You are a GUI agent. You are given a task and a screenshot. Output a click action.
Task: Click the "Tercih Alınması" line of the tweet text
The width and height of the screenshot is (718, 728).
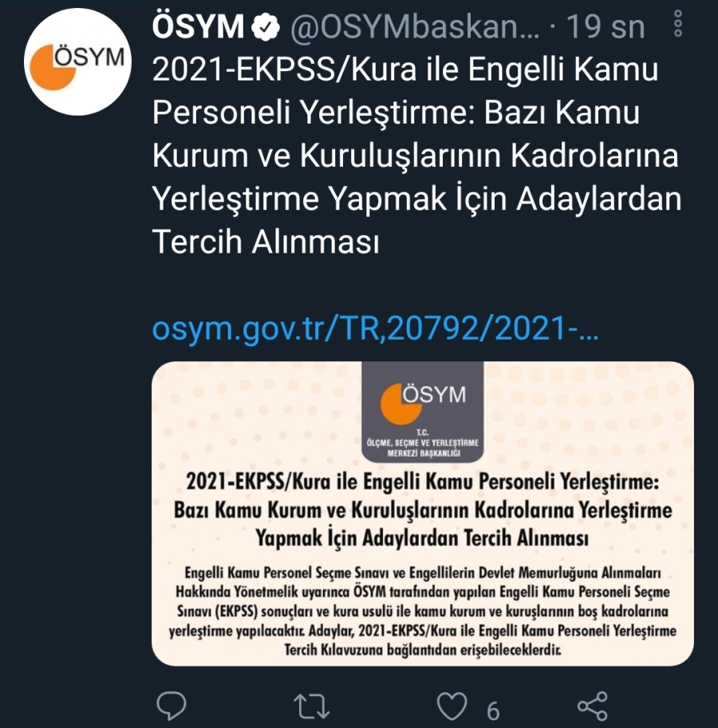(x=266, y=242)
